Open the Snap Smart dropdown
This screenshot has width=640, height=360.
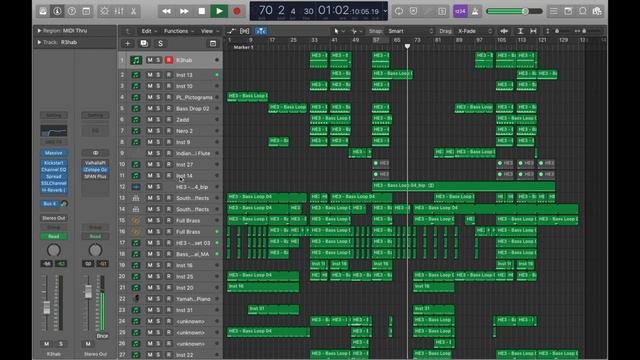(410, 31)
